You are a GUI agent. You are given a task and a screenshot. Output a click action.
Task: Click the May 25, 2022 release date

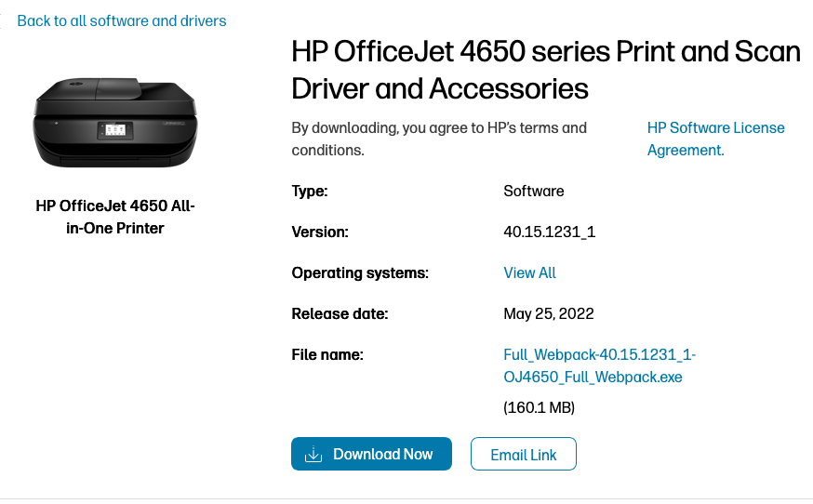tap(548, 313)
